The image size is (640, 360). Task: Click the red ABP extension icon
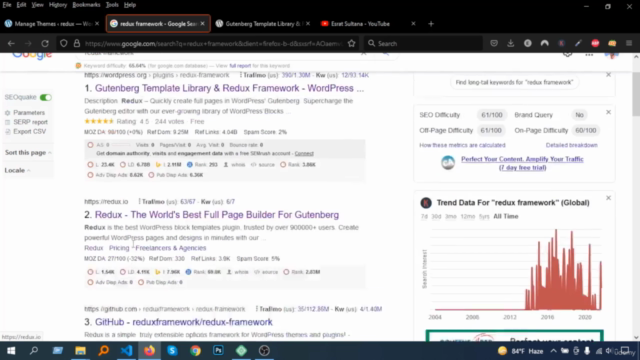pyautogui.click(x=595, y=43)
